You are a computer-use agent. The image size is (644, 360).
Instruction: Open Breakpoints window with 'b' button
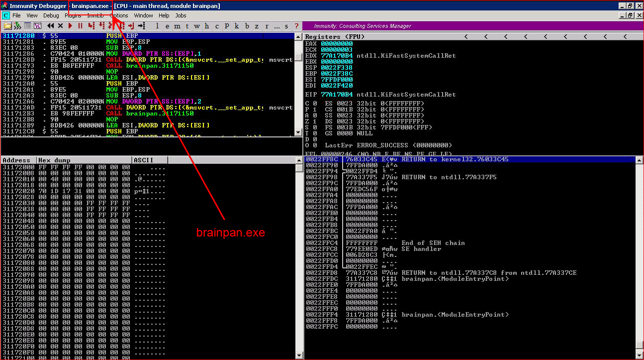pos(247,25)
